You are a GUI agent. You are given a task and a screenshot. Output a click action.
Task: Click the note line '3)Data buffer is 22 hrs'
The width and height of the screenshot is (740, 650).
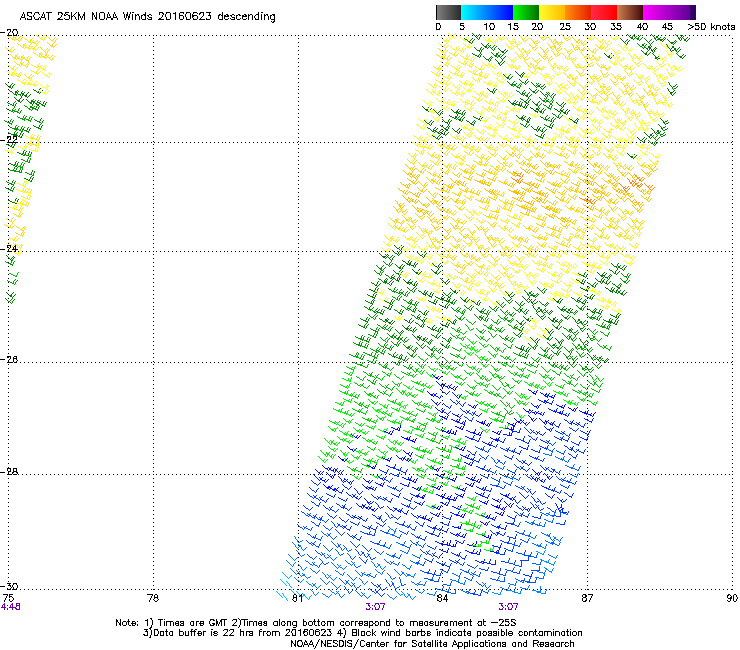(x=362, y=633)
